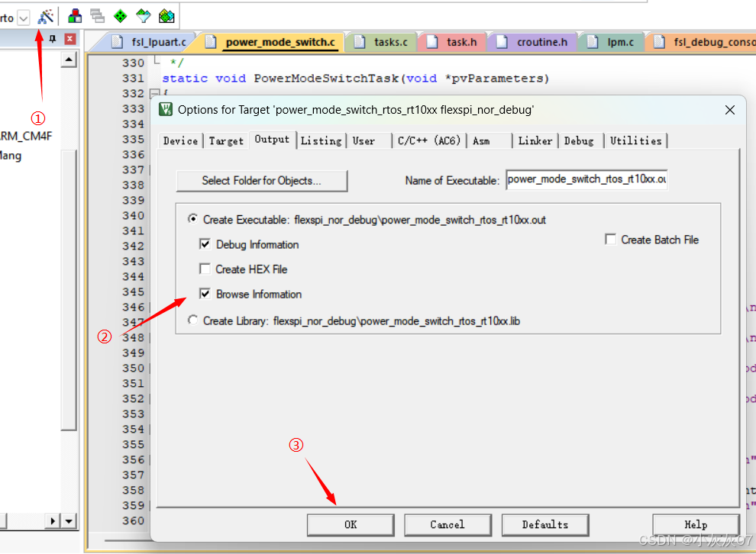
Task: Enable the Create HEX File checkbox
Action: pos(205,269)
